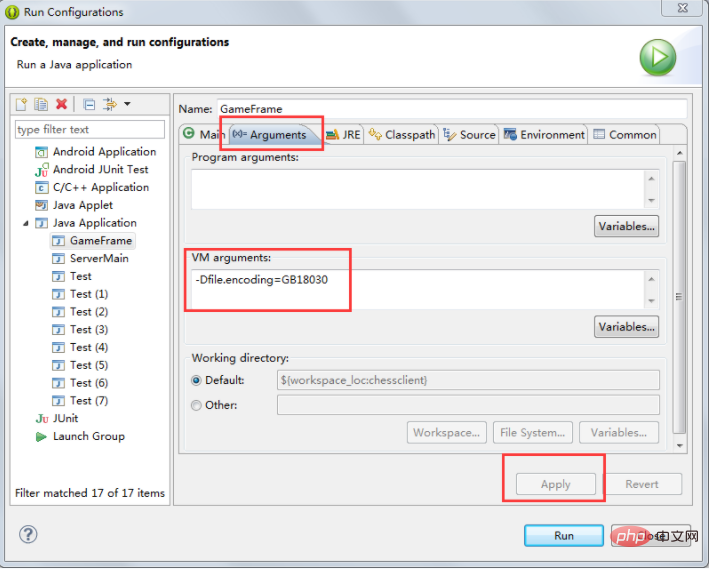Viewport: 709px width, 569px height.
Task: Select the GameFrame configuration
Action: 92,241
